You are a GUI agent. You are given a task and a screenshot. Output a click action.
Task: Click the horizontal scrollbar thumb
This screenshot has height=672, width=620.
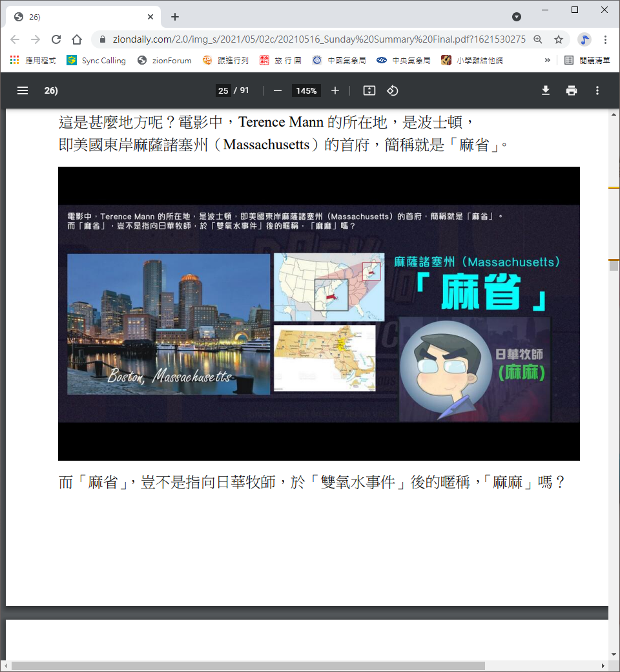248,666
